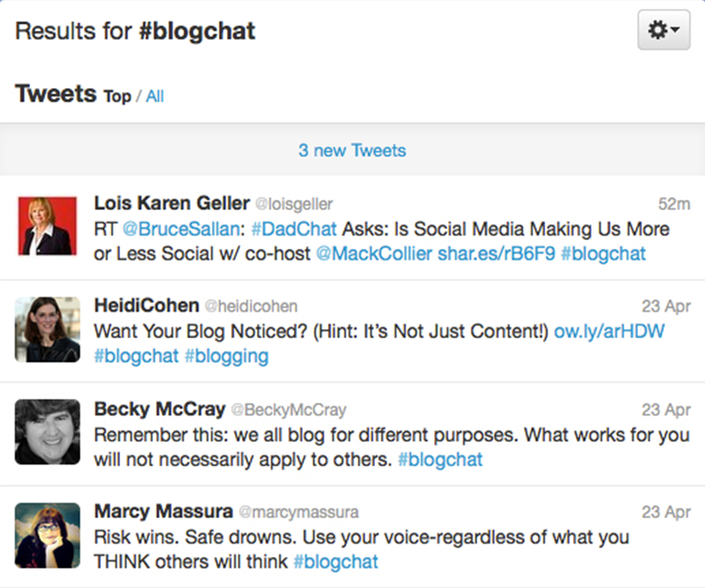Select the #blogging hashtag
The width and height of the screenshot is (705, 588).
point(226,356)
